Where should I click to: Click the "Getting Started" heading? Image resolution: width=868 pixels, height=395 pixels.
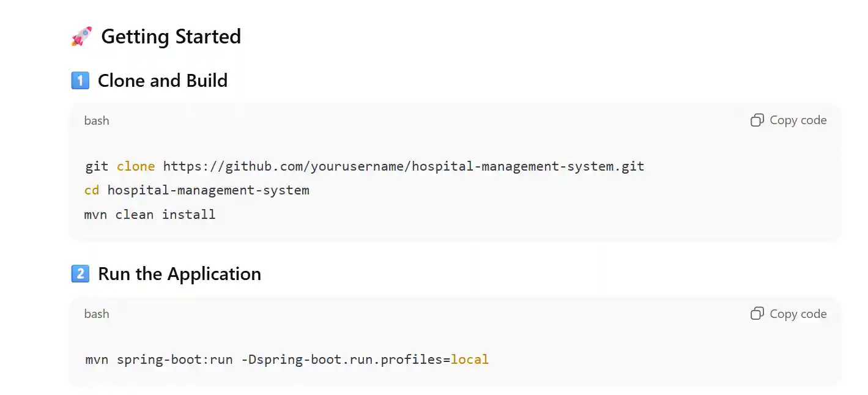tap(171, 37)
